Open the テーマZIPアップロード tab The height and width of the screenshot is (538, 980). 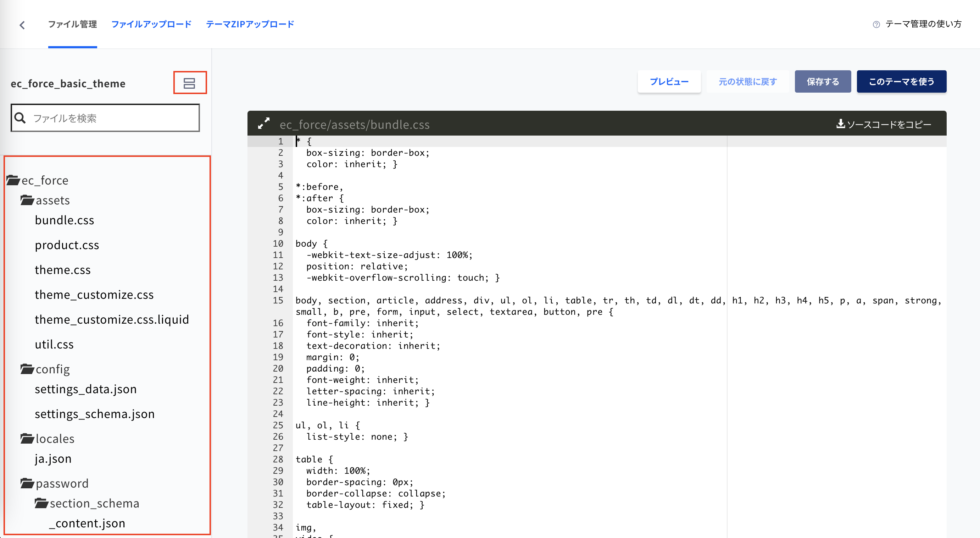click(250, 24)
